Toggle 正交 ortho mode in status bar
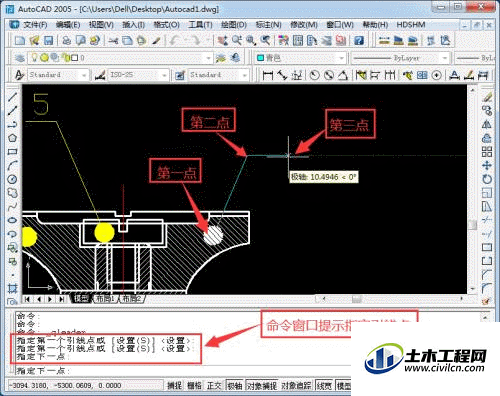This screenshot has width=500, height=396. (214, 386)
